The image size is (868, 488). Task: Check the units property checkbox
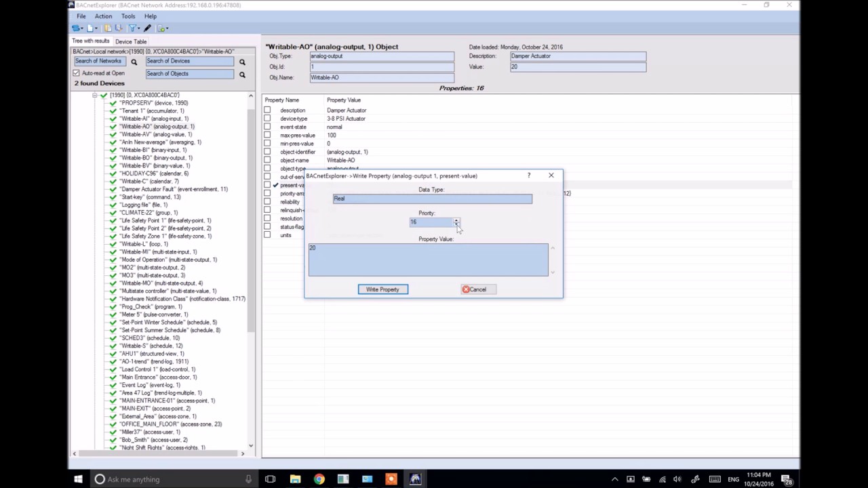click(267, 235)
